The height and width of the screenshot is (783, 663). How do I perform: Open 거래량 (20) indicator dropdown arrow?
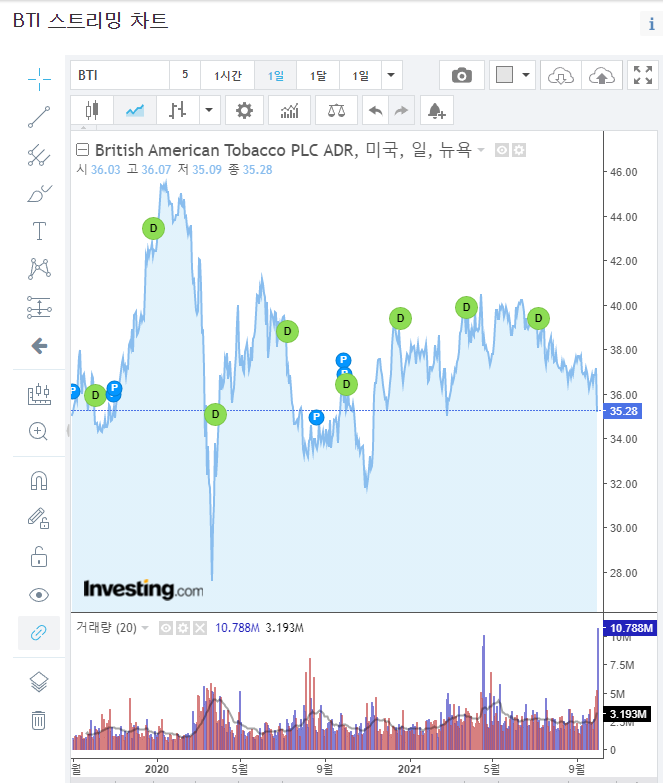(145, 628)
